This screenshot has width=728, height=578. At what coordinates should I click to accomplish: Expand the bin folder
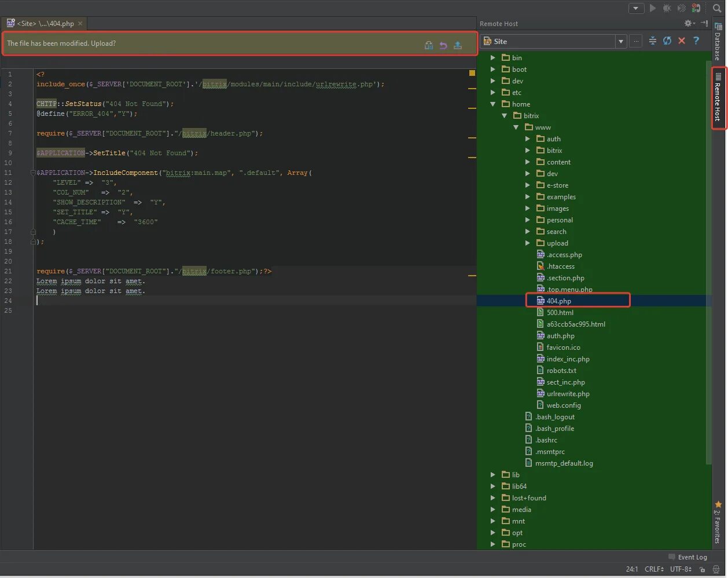(493, 58)
